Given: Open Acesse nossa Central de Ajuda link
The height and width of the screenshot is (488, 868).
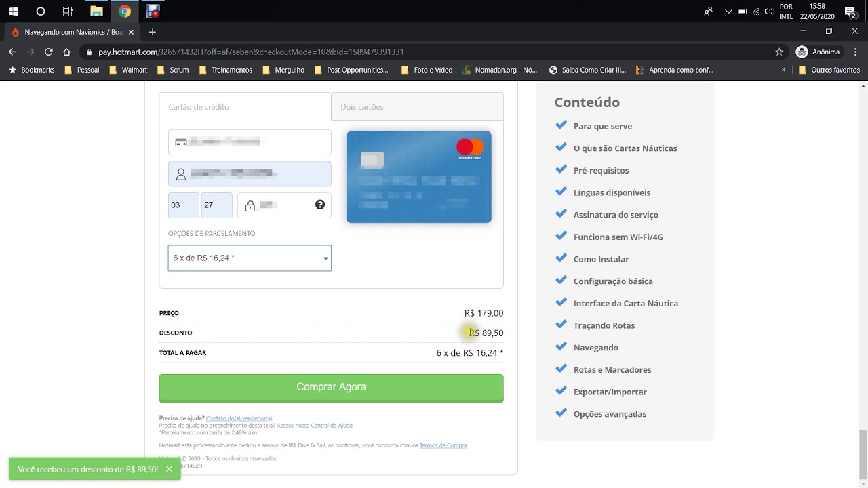Looking at the screenshot, I should click(315, 426).
